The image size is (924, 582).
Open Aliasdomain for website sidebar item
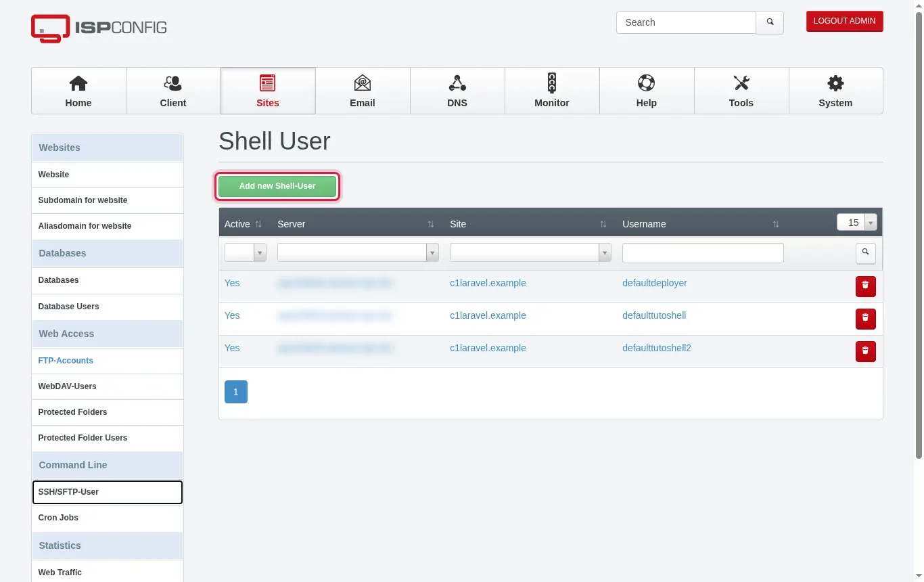pos(108,226)
